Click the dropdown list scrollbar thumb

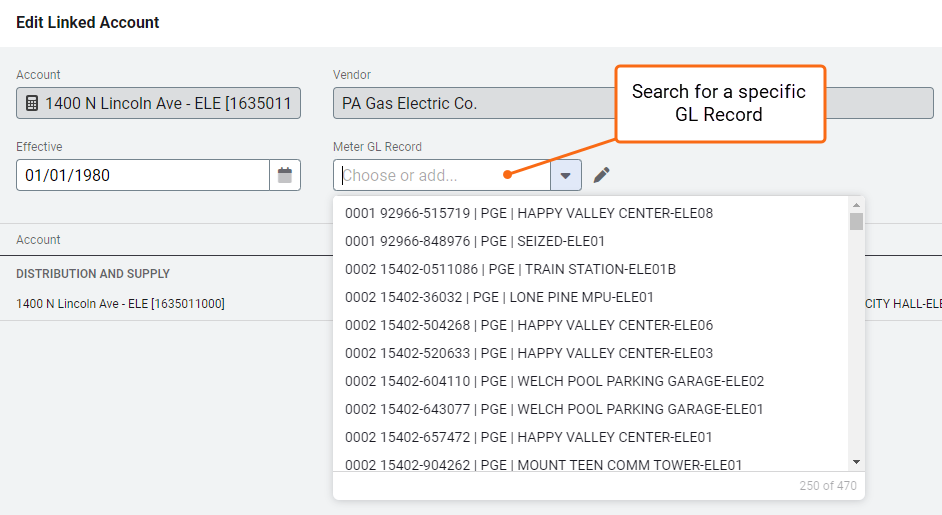[856, 222]
